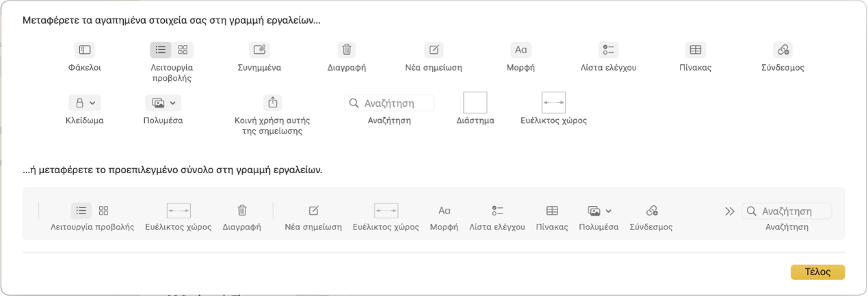The width and height of the screenshot is (868, 297).
Task: Click the Λίστα ελέγχου checklist icon in top palette
Action: click(608, 50)
